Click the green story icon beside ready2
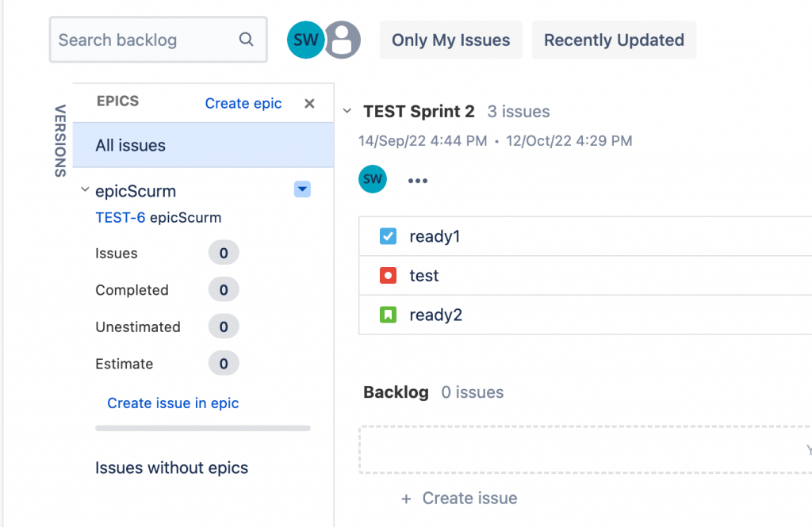The height and width of the screenshot is (527, 812). [388, 315]
